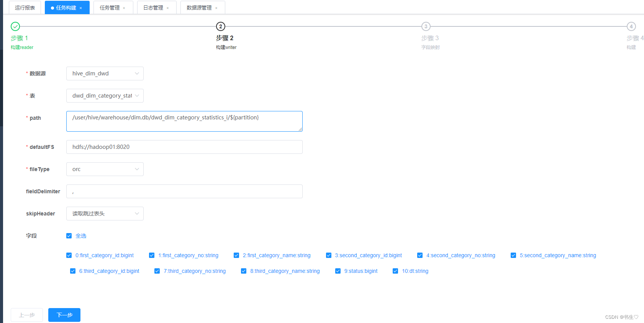This screenshot has height=323, width=644.
Task: Uncheck 10:dt:string field
Action: pos(395,271)
